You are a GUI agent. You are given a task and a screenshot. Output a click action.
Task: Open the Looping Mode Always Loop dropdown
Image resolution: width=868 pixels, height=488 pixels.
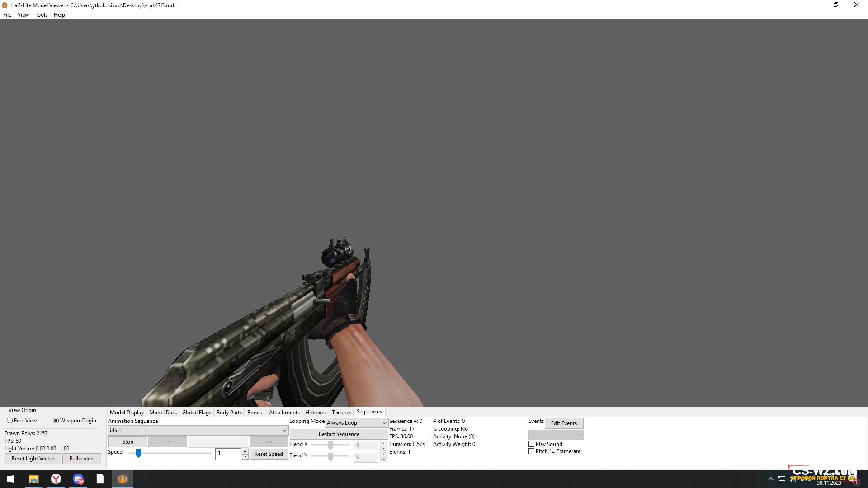pyautogui.click(x=357, y=423)
